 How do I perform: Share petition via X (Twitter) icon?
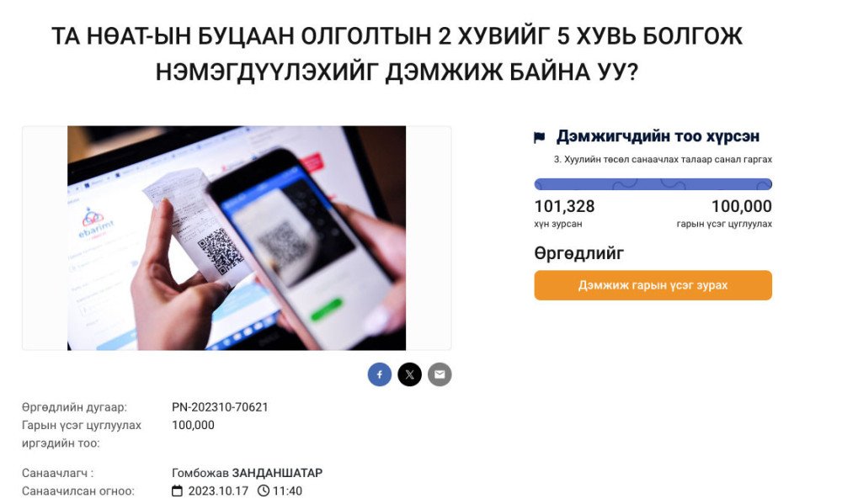[x=409, y=374]
